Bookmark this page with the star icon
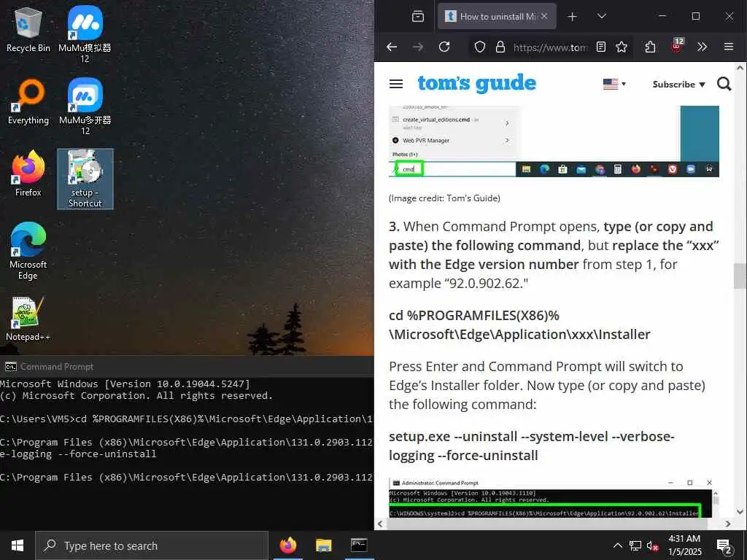The image size is (747, 560). pos(622,47)
